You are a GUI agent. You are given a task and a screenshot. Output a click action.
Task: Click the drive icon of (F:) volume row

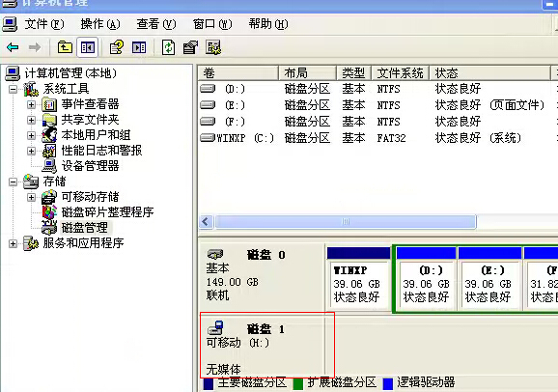pyautogui.click(x=208, y=121)
